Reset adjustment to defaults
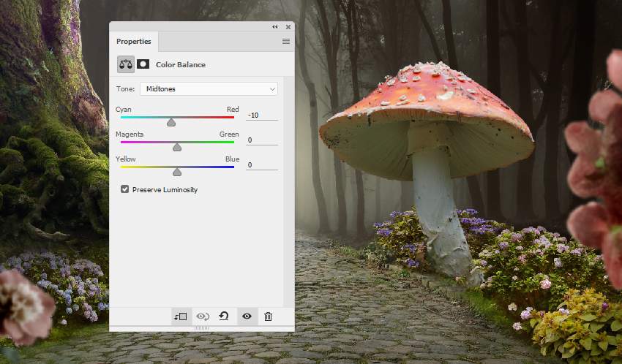This screenshot has width=622, height=364. [x=224, y=316]
